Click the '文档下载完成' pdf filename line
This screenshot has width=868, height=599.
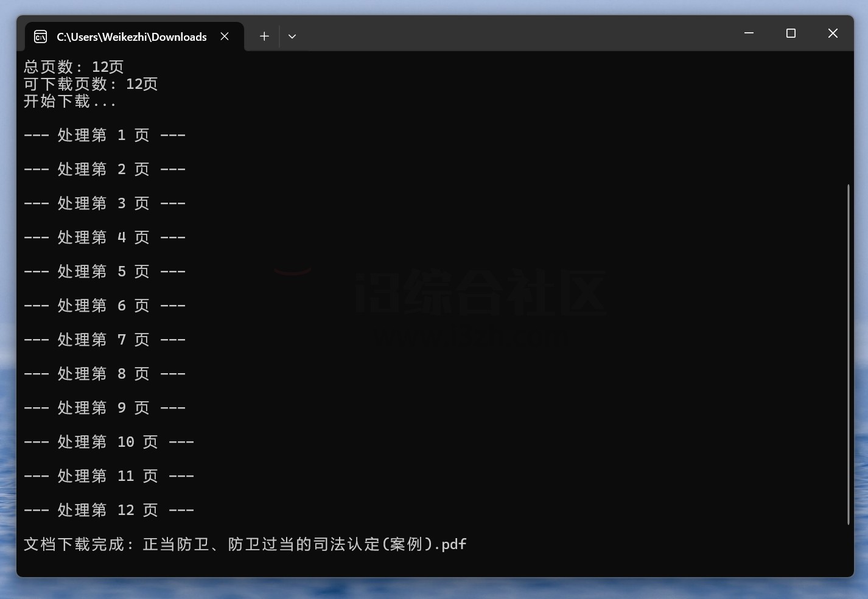click(245, 544)
